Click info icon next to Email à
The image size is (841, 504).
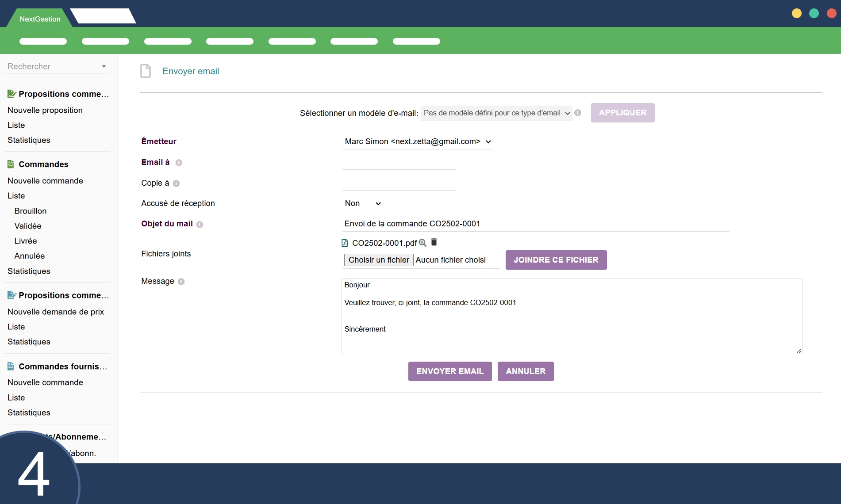(179, 163)
